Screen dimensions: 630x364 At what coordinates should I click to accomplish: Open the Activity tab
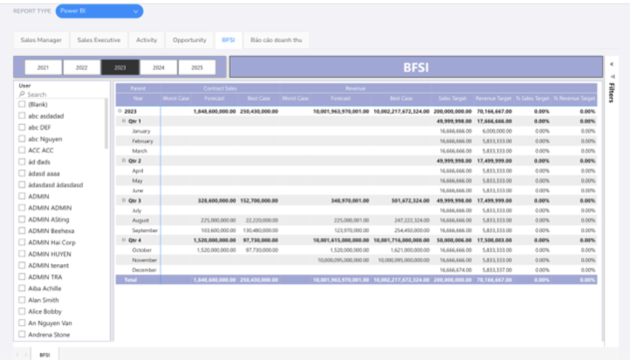[x=146, y=40]
